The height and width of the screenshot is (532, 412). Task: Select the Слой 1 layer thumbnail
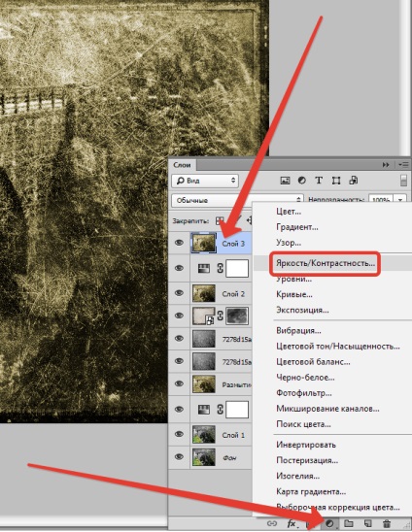[x=204, y=435]
